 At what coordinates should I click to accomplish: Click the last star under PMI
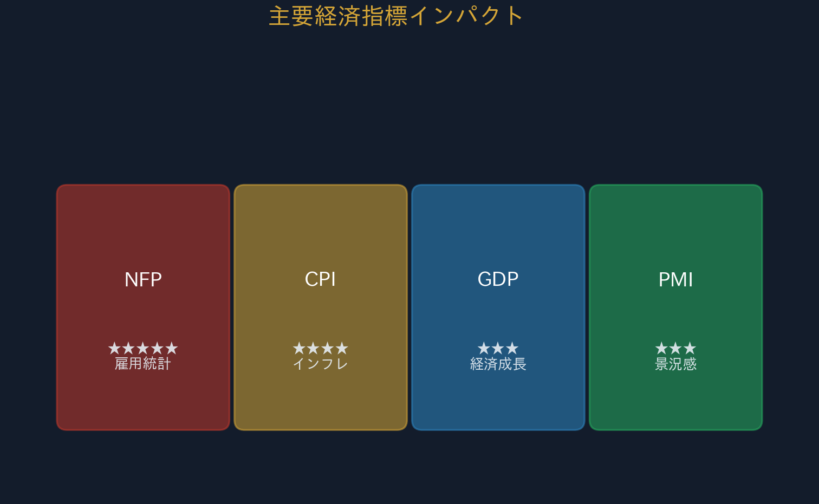[x=690, y=348]
